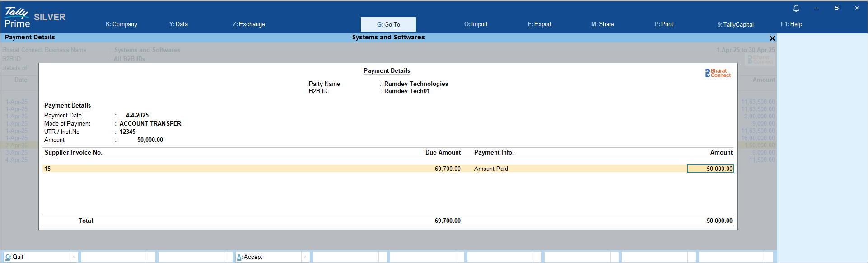Screen dimensions: 868x263
Task: Click the Amount Paid field showing 50,000.00
Action: 710,169
